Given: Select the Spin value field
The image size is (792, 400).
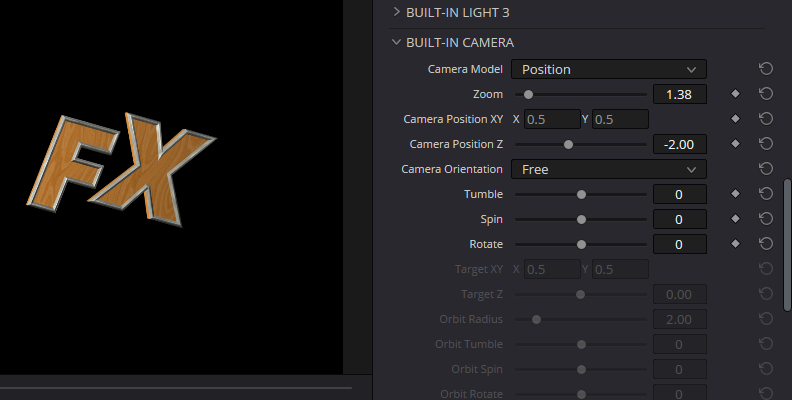Looking at the screenshot, I should pyautogui.click(x=679, y=219).
